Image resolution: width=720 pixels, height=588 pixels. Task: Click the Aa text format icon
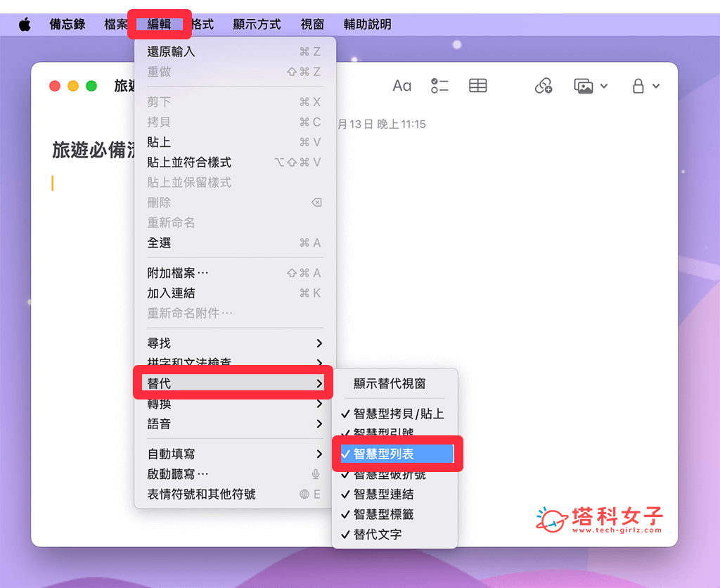click(x=401, y=86)
